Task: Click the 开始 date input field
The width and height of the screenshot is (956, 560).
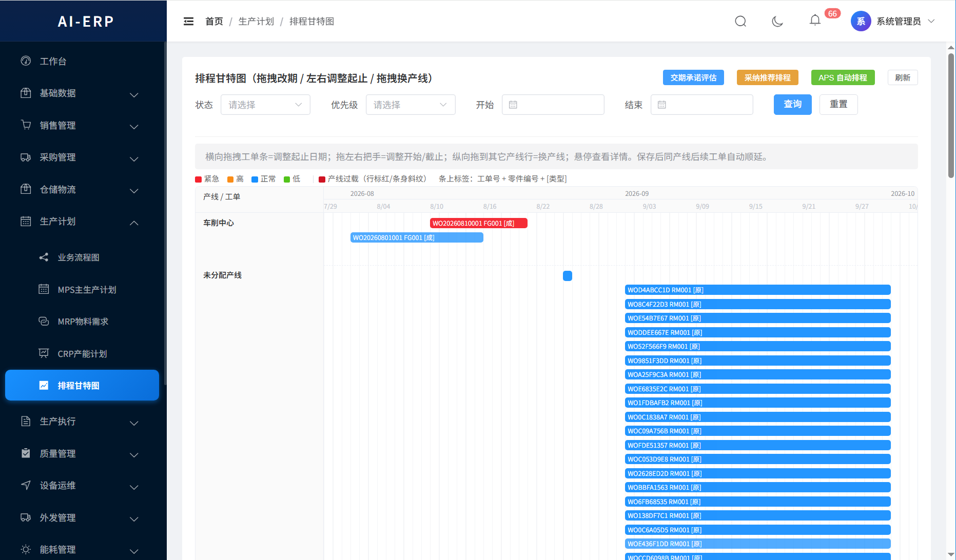Action: pos(553,105)
